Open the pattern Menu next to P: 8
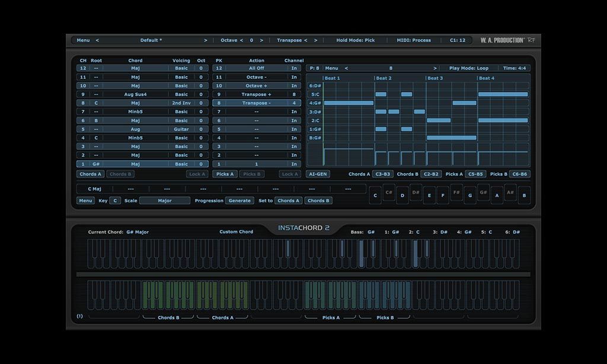Viewport: 607px width, 364px height. pos(331,68)
